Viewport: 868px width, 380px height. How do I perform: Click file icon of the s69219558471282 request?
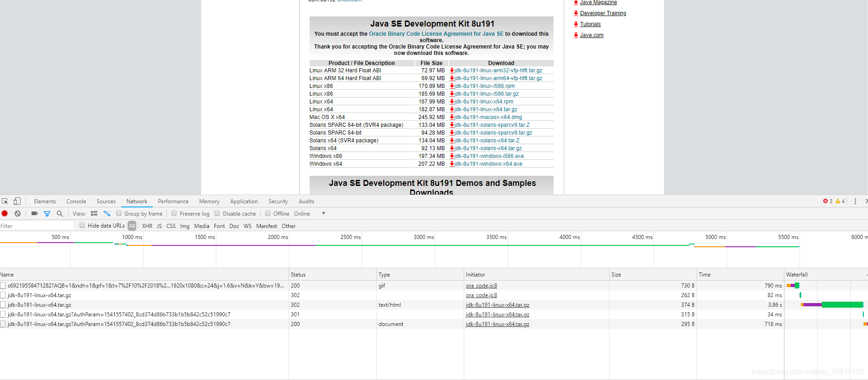point(3,286)
